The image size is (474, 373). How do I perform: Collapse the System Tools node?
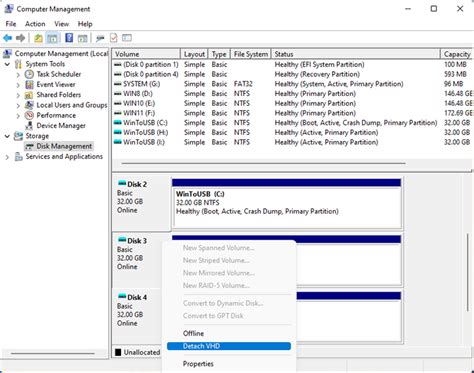pos(7,64)
